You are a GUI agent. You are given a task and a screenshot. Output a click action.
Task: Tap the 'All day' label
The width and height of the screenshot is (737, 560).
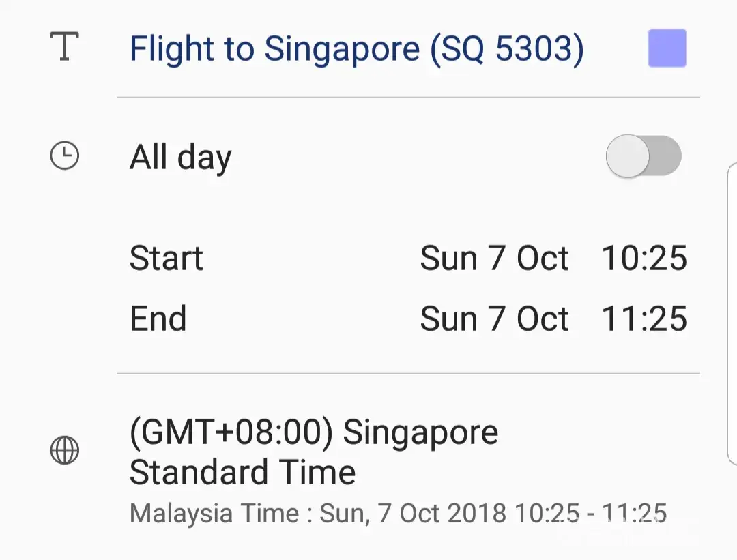(180, 158)
